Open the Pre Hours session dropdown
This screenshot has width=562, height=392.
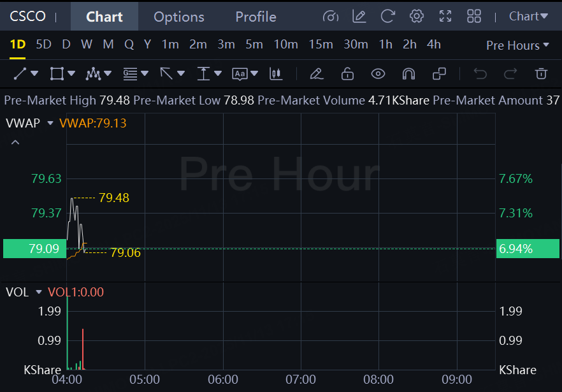coord(517,45)
